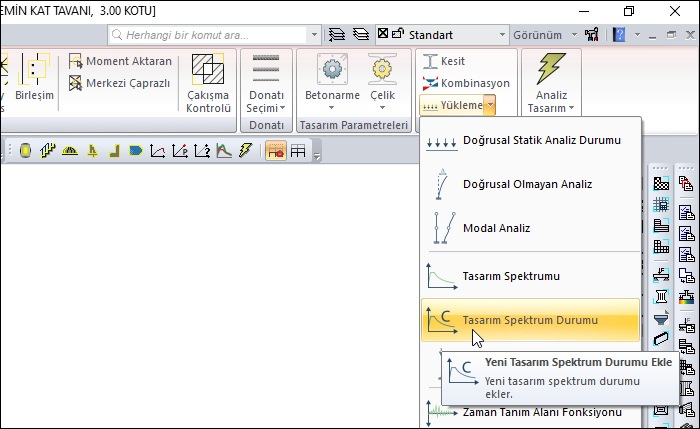Toggle Merkezi Çaprazlı option
700x429 pixels.
119,82
